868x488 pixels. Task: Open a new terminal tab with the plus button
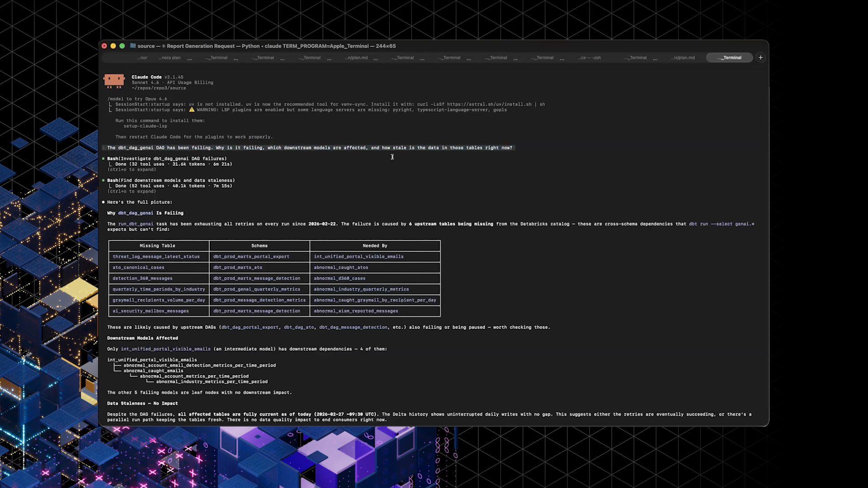(760, 57)
